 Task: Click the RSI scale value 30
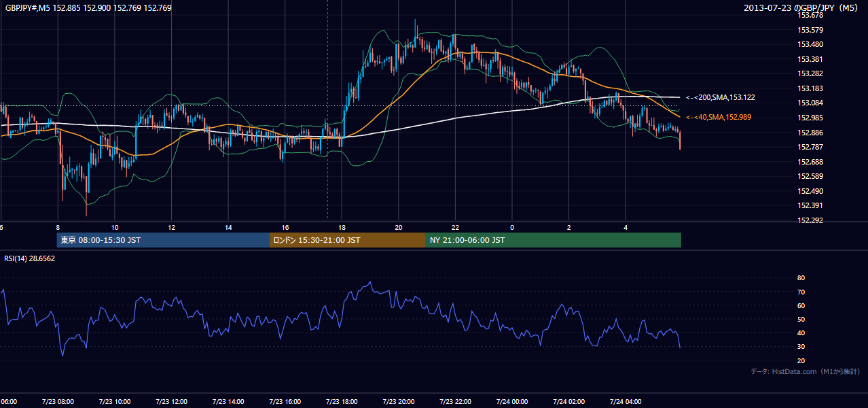click(801, 347)
